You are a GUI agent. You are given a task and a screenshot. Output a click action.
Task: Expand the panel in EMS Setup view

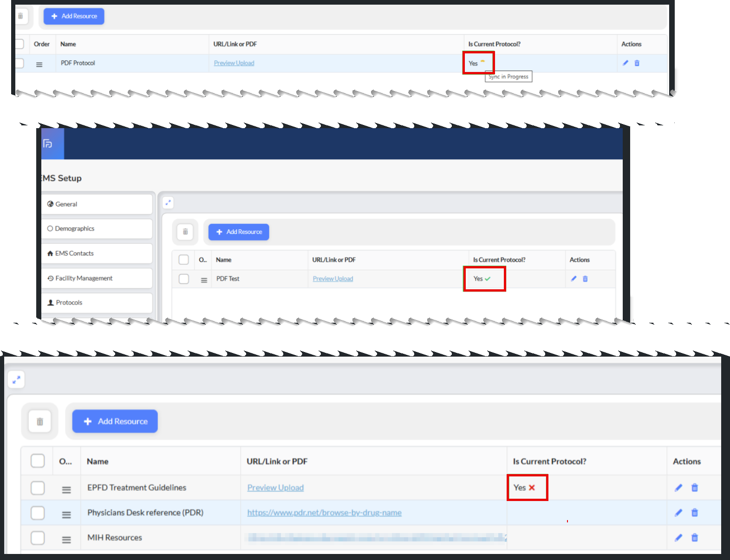click(x=168, y=203)
